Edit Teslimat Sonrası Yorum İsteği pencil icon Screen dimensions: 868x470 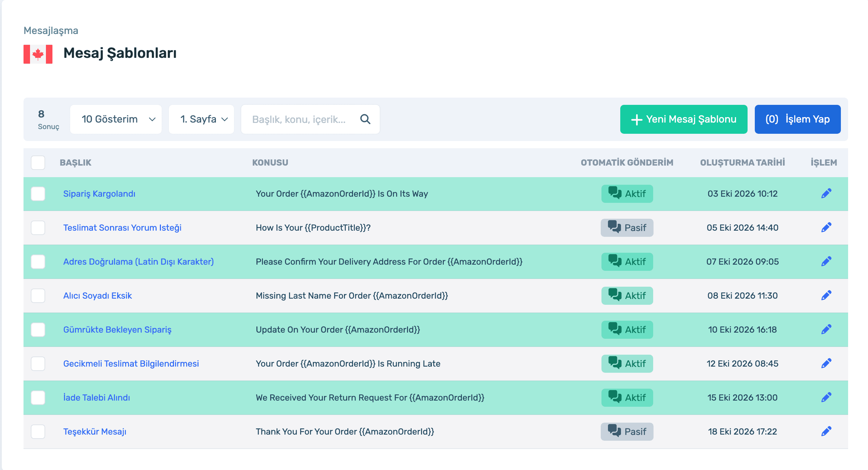826,227
